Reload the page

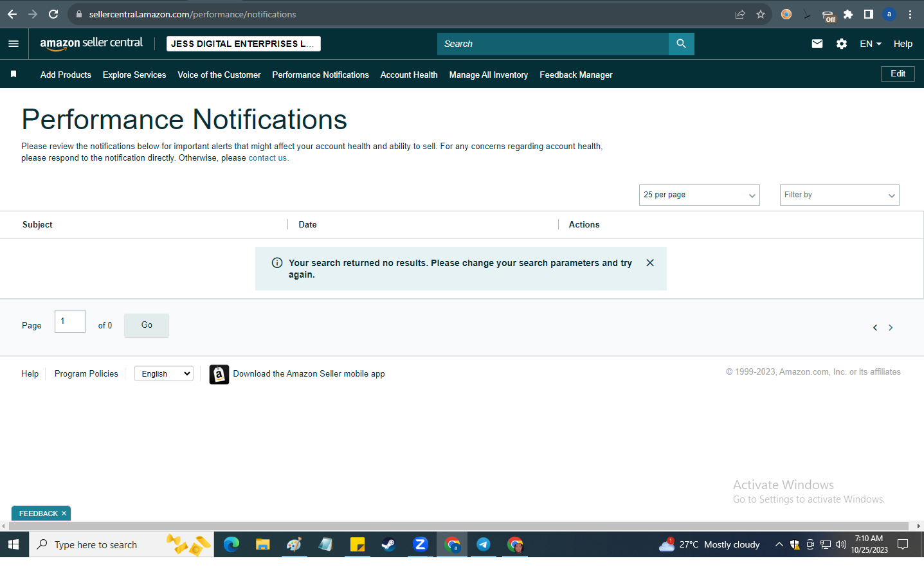point(53,14)
